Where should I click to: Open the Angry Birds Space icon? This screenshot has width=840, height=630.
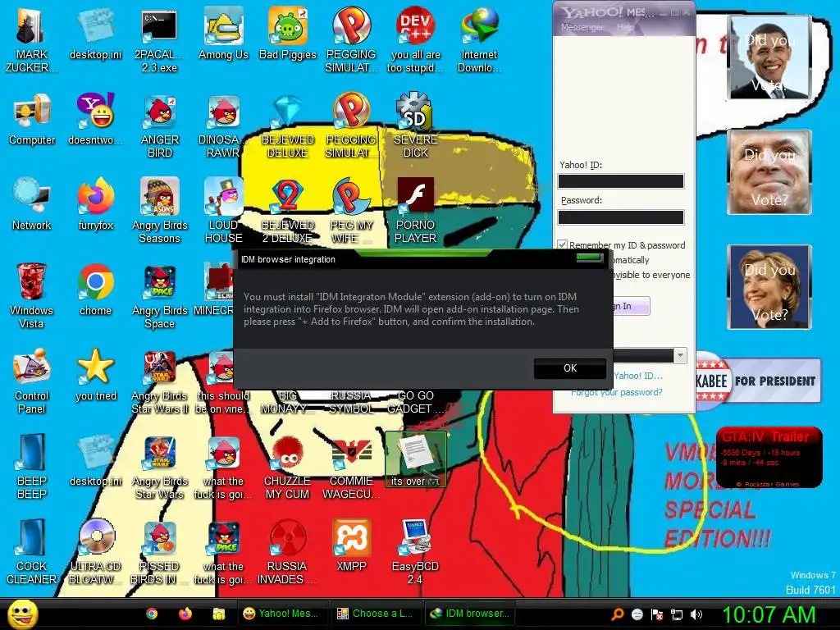pos(159,296)
